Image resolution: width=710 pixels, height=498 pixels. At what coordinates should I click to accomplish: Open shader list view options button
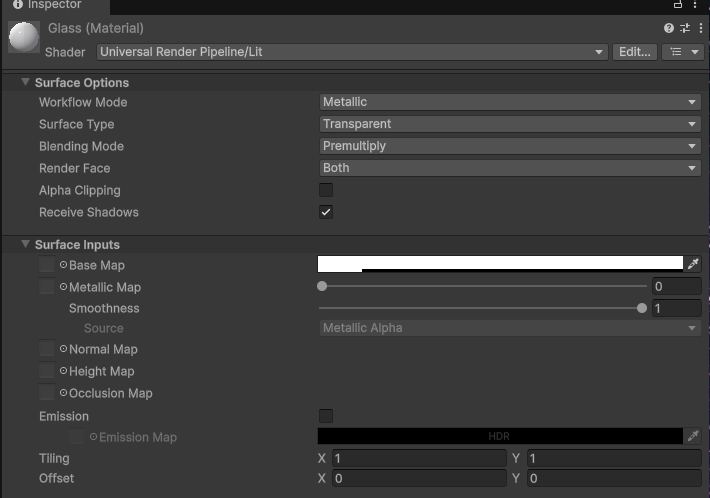683,52
